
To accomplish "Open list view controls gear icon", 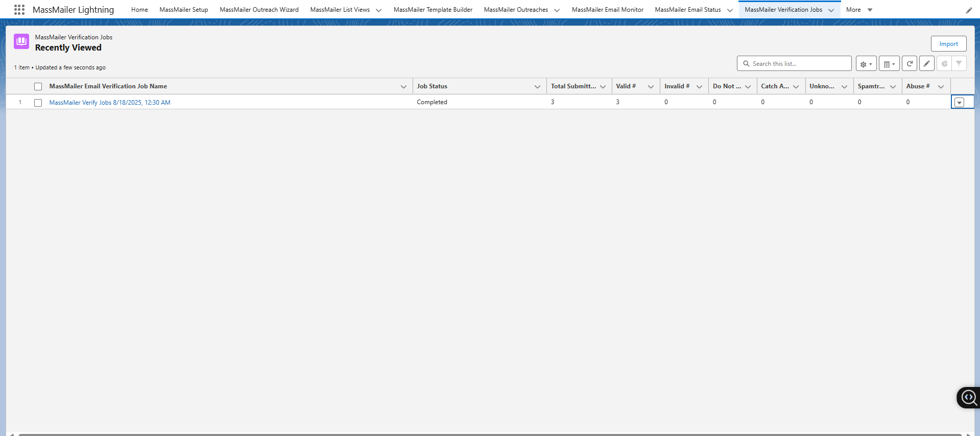I will pos(866,64).
